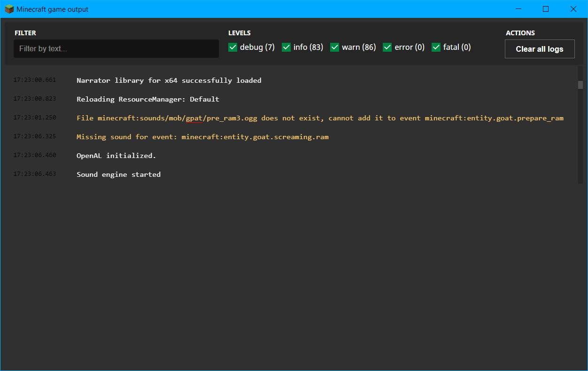Click the 17:23:00.661 timestamp
Image resolution: width=588 pixels, height=371 pixels.
click(x=34, y=80)
